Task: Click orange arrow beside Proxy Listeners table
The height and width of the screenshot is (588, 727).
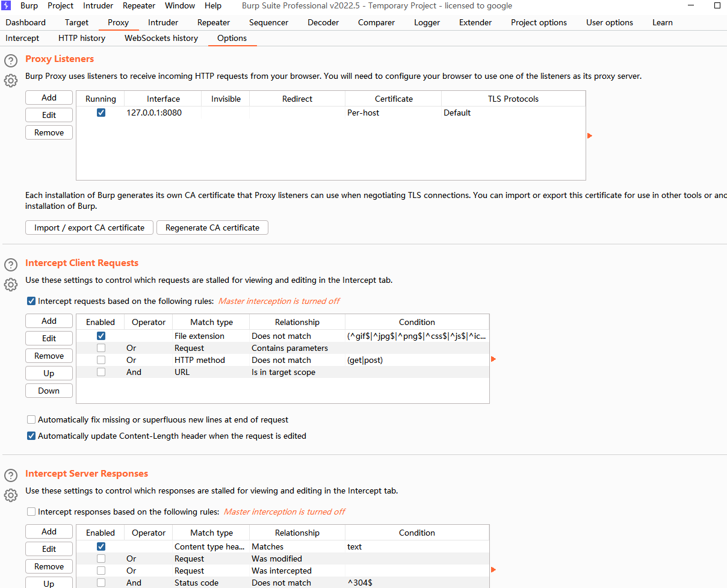Action: click(x=590, y=136)
